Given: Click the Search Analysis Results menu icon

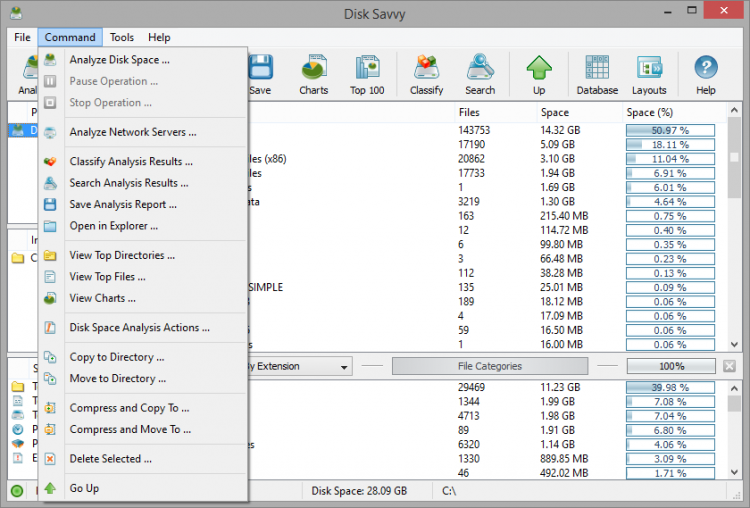Looking at the screenshot, I should coord(50,183).
